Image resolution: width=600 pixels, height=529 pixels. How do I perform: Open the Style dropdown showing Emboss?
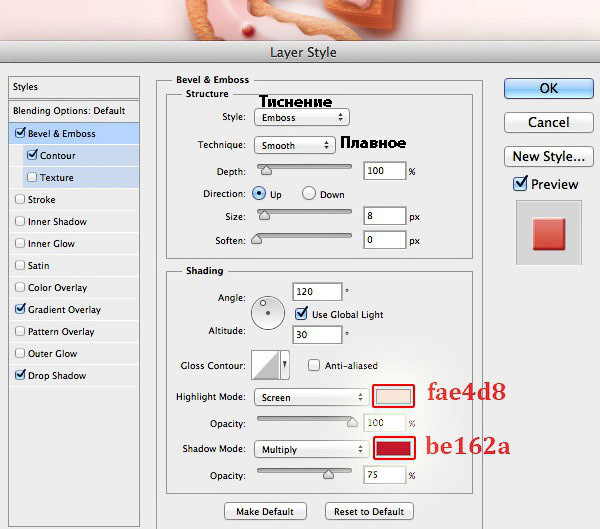tap(302, 117)
